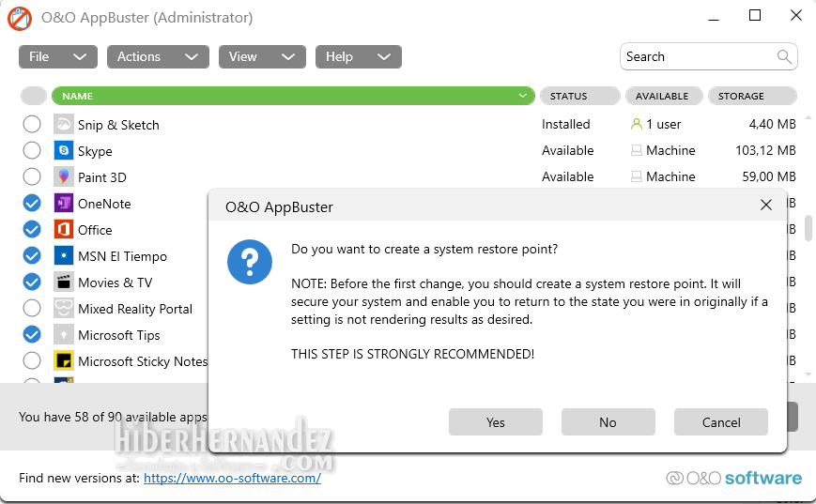
Task: Uncheck the Office checkbox
Action: click(32, 229)
